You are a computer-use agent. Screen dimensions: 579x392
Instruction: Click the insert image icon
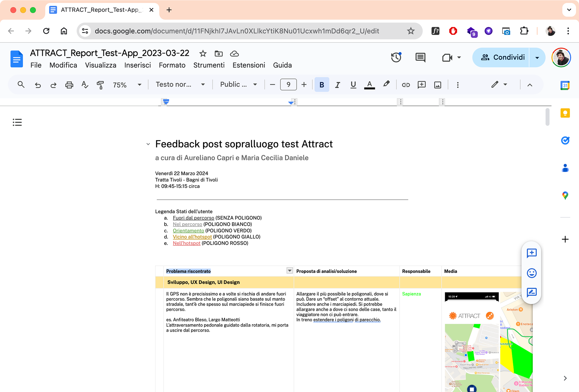pyautogui.click(x=437, y=85)
